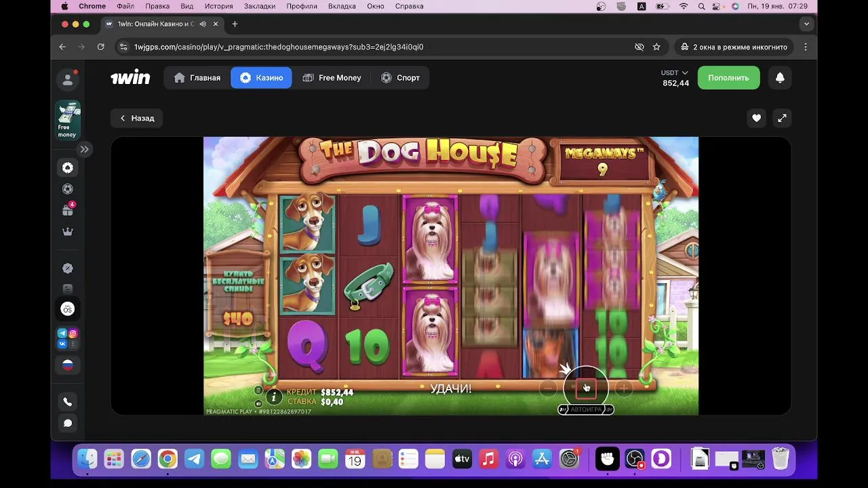The height and width of the screenshot is (488, 868).
Task: Open game menu hamburger icon
Action: coord(258,390)
